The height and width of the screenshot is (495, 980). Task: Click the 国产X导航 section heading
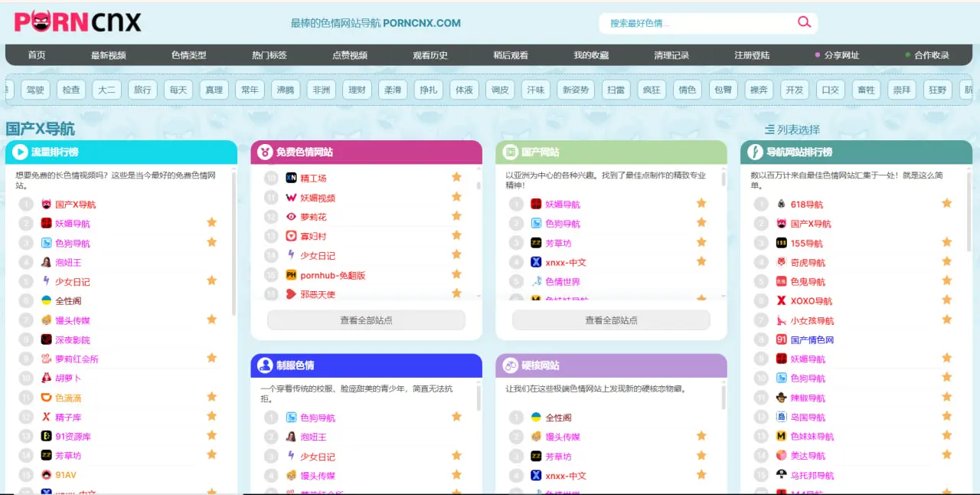(x=41, y=129)
